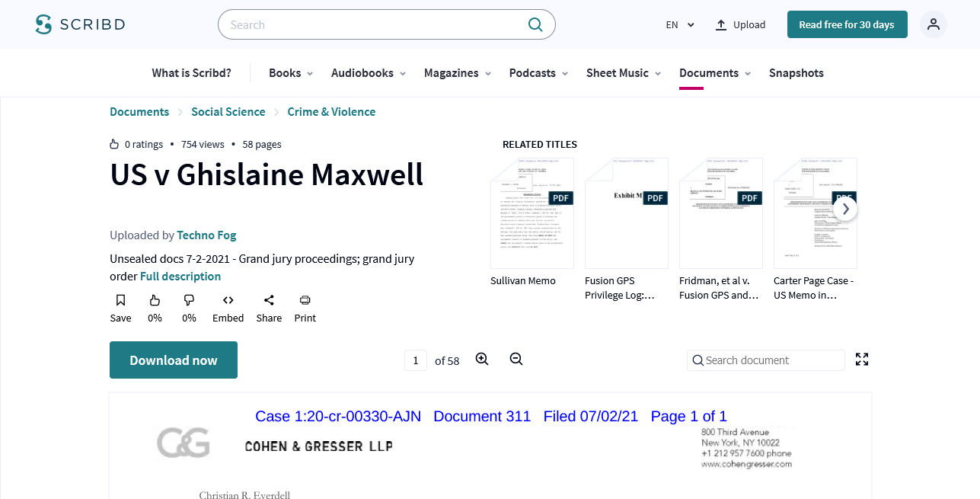This screenshot has width=980, height=499.
Task: Expand the Audiobooks menu
Action: click(369, 73)
